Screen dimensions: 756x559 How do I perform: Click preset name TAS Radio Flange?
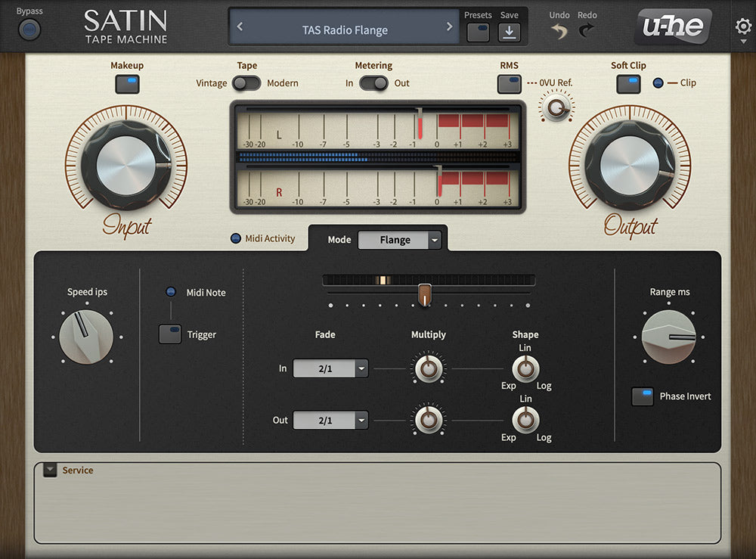pyautogui.click(x=345, y=30)
